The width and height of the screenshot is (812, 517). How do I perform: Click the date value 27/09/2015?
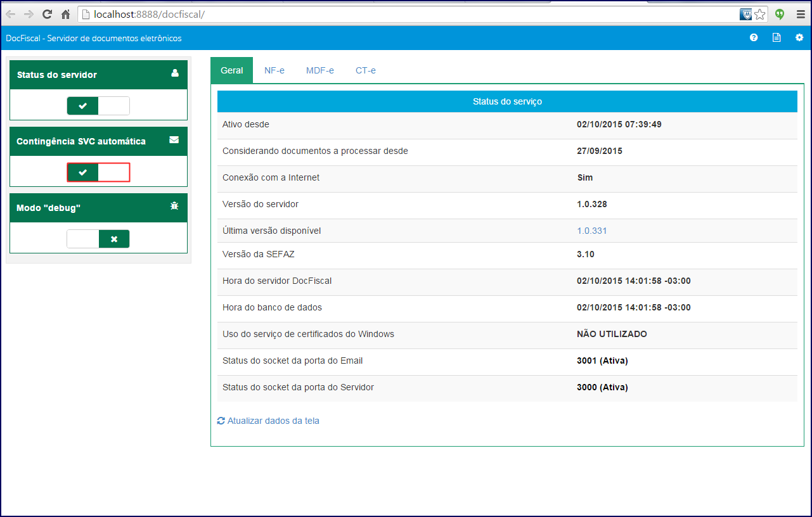600,151
